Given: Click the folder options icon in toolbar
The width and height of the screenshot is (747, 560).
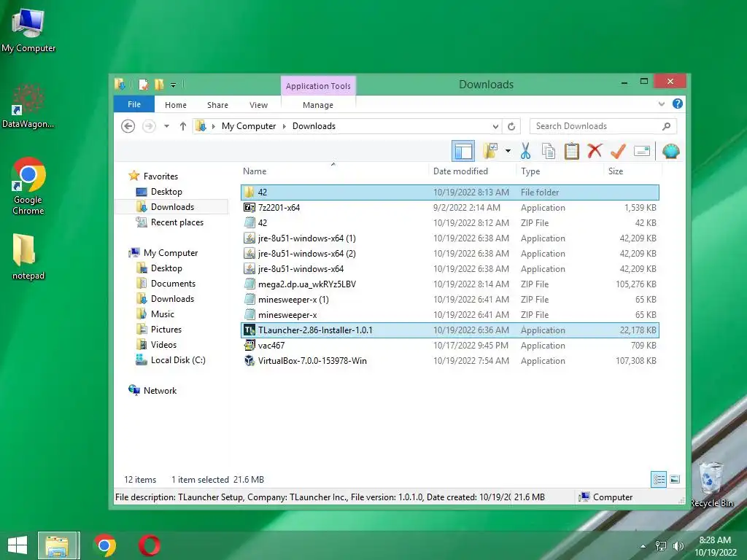Looking at the screenshot, I should (x=490, y=152).
